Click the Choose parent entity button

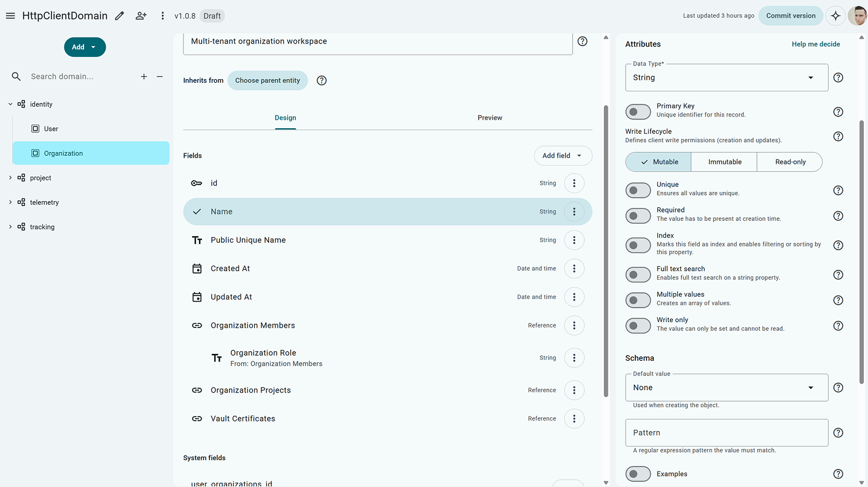pyautogui.click(x=268, y=80)
